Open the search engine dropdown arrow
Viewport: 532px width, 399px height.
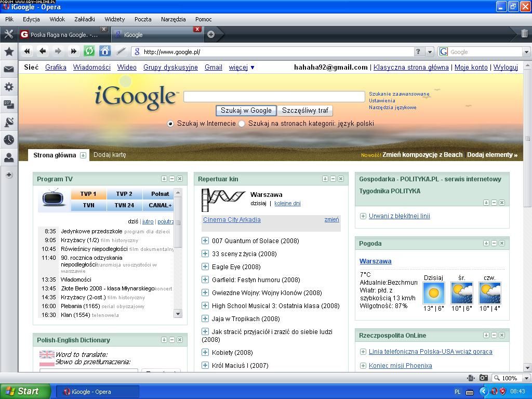[x=527, y=52]
